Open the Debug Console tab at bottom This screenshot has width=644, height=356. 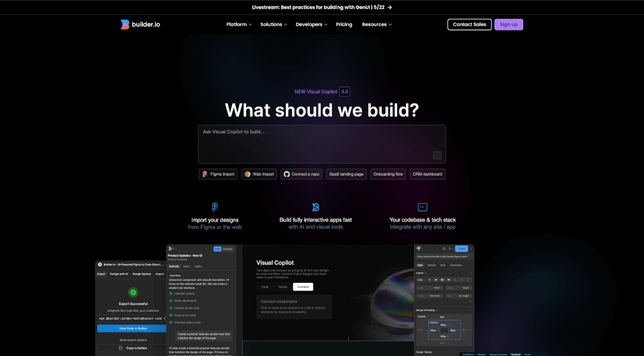tap(498, 355)
